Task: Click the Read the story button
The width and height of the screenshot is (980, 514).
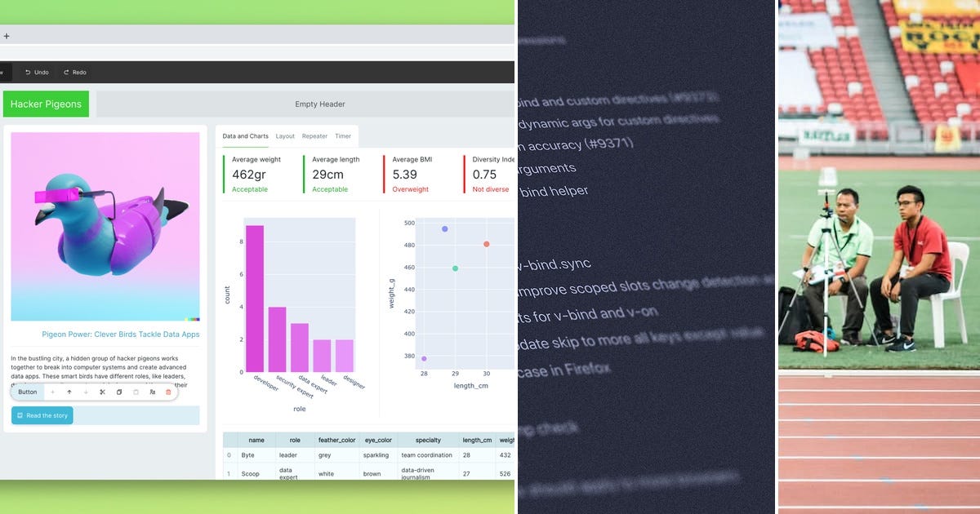Action: (x=42, y=415)
